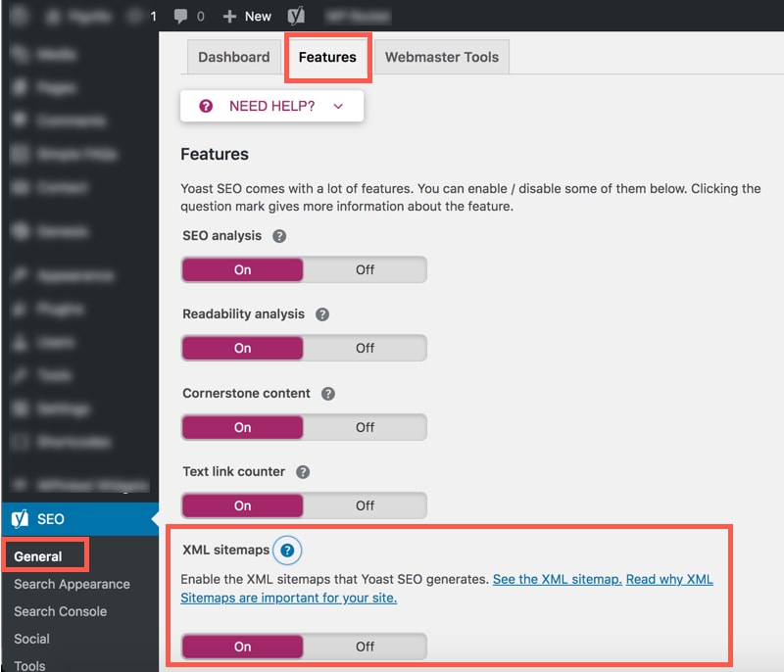Open Search Appearance in SEO submenu
Screen dimensions: 784x672
tap(72, 584)
